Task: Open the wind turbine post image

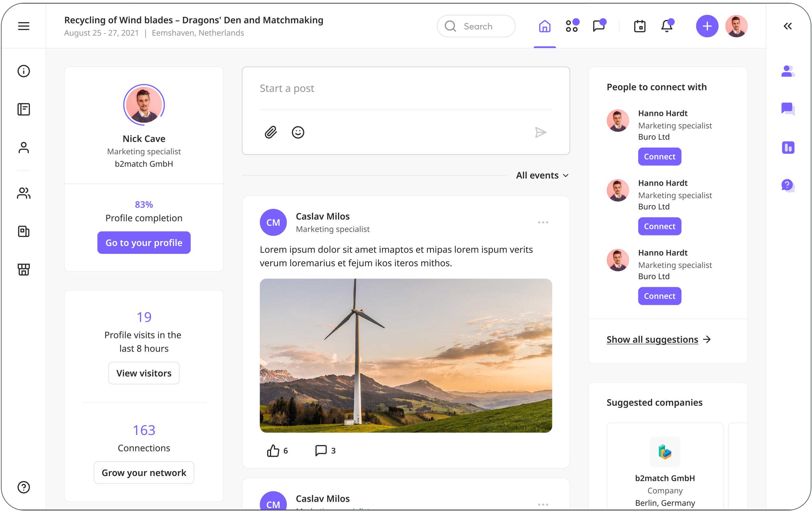Action: coord(406,355)
